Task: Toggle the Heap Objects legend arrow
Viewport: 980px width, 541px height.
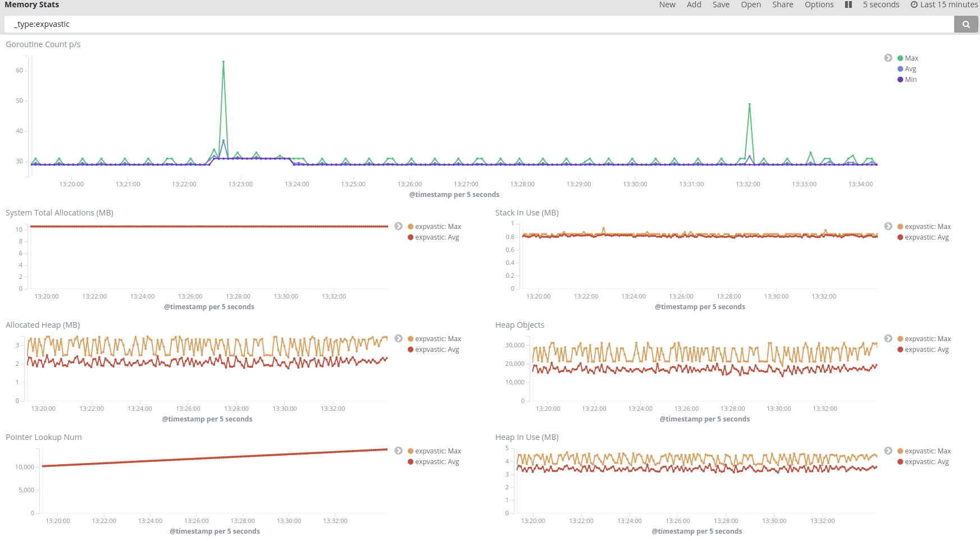Action: click(888, 338)
